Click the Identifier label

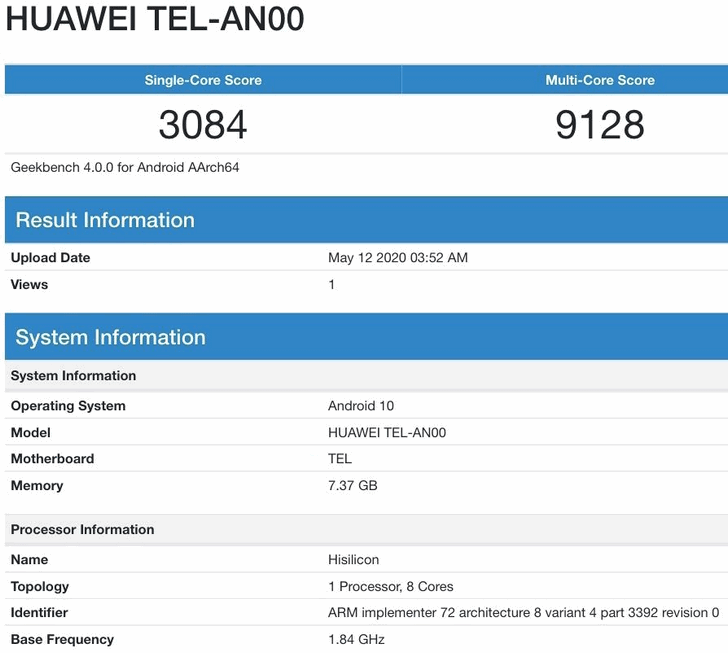[39, 612]
